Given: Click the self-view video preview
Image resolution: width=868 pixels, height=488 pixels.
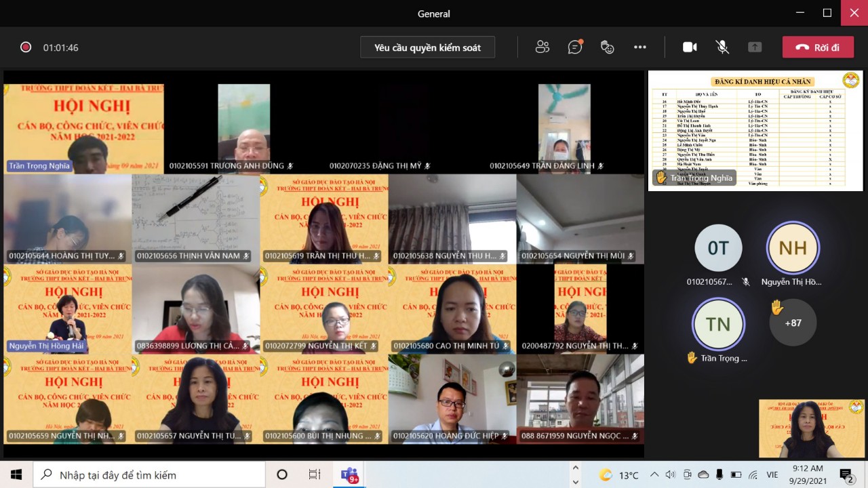Looking at the screenshot, I should (812, 428).
